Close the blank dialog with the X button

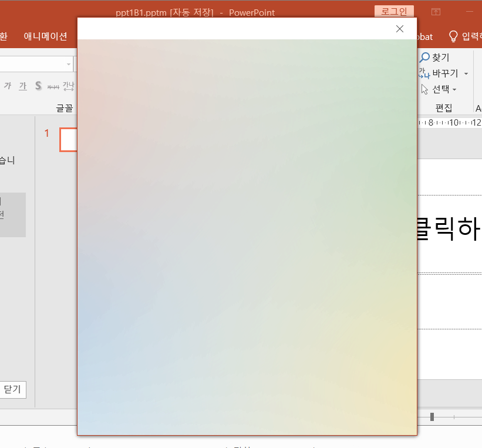pyautogui.click(x=400, y=29)
